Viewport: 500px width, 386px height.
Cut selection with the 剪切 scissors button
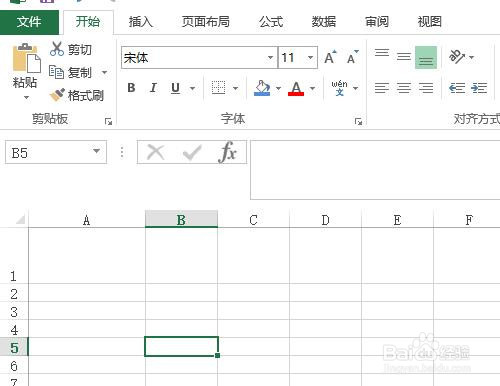71,49
